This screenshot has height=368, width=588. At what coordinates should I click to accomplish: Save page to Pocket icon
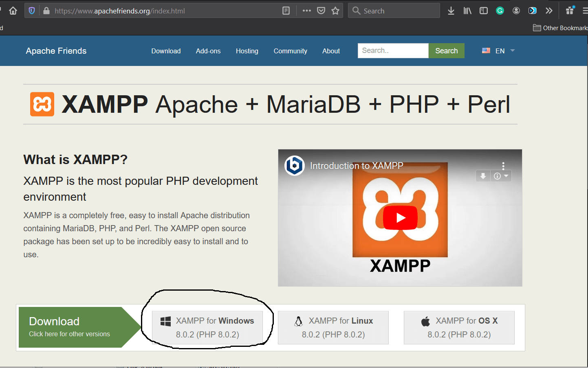[321, 11]
